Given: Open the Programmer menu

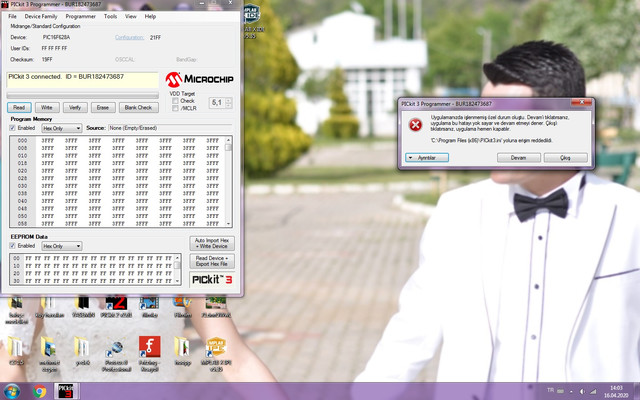Looking at the screenshot, I should (x=81, y=16).
